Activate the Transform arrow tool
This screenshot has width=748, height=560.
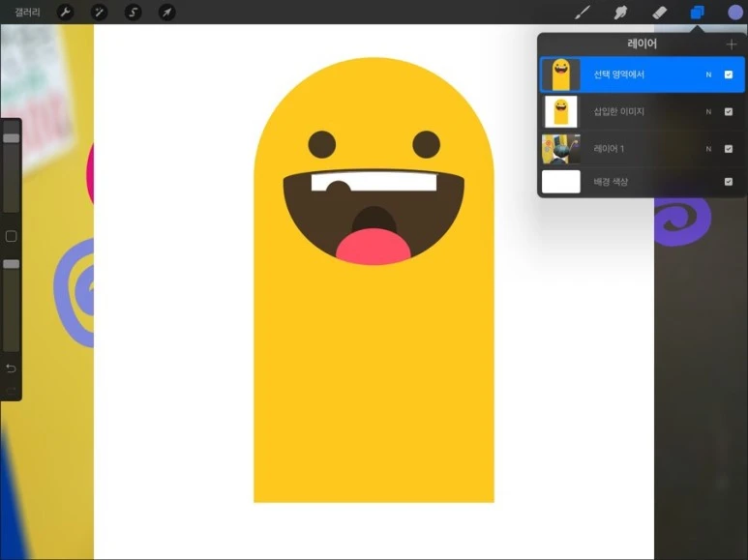[166, 13]
